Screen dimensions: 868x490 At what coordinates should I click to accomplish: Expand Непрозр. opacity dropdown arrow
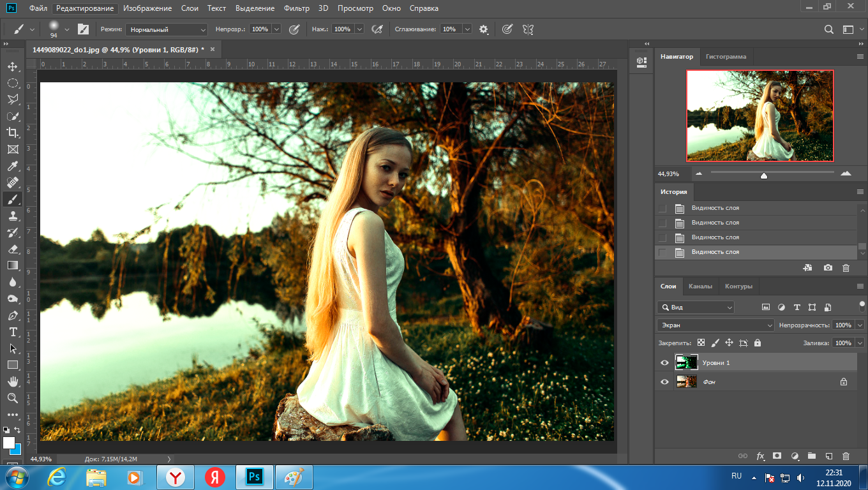click(x=276, y=29)
